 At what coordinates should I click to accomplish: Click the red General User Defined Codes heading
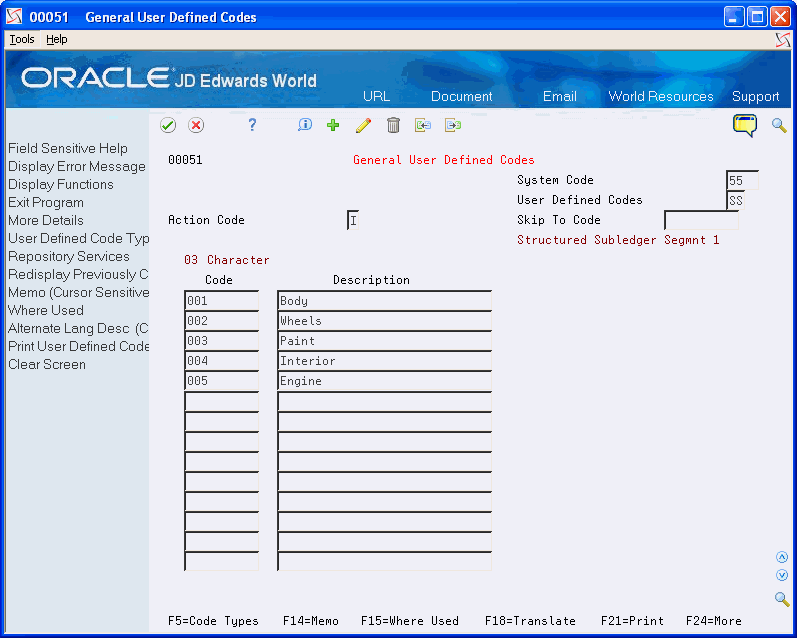tap(444, 160)
